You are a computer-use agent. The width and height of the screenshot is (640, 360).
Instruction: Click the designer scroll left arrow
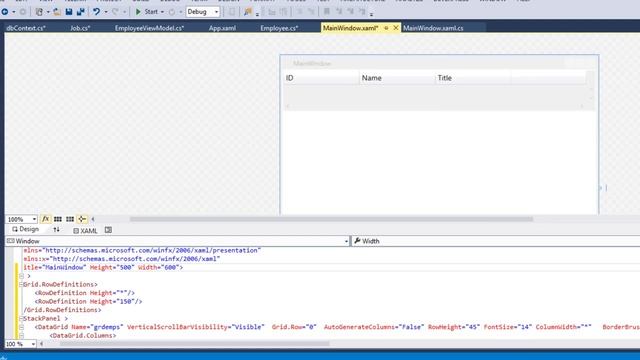pyautogui.click(x=93, y=219)
